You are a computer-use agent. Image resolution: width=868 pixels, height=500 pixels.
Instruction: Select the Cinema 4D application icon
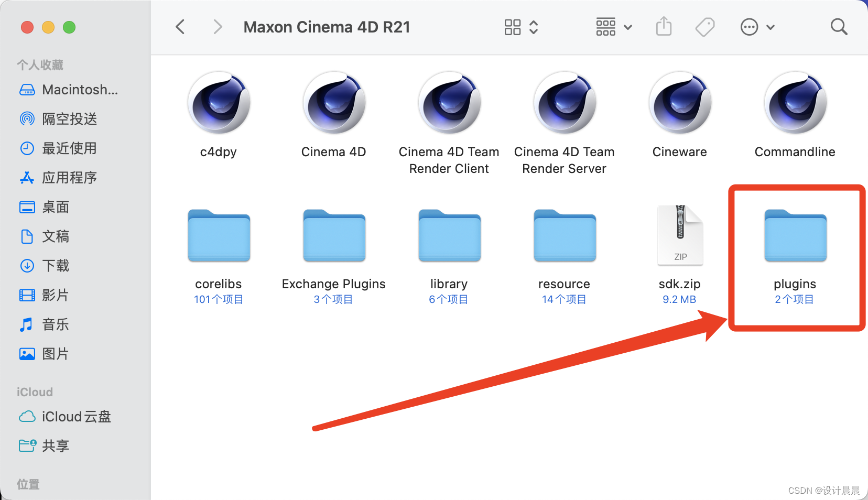[x=334, y=103]
